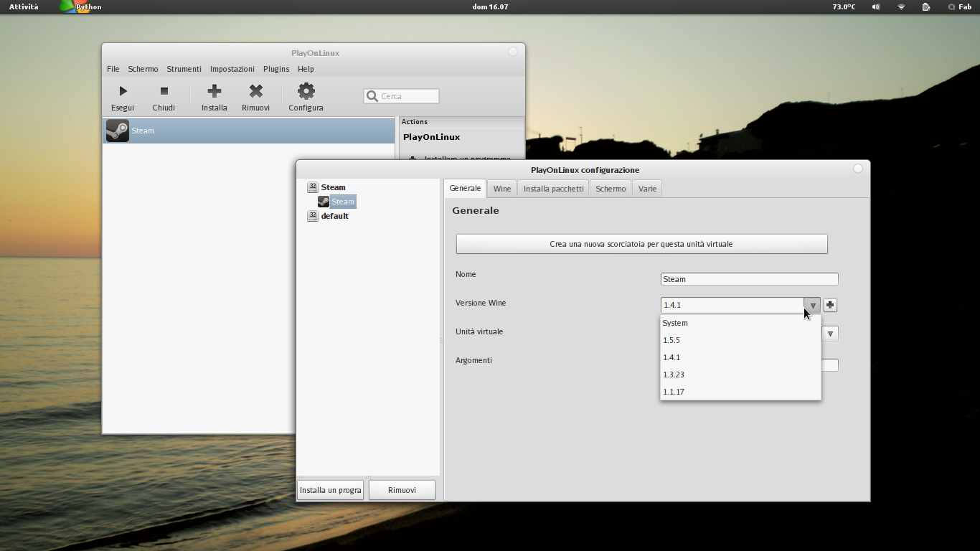Click the Cerca search field

(x=402, y=96)
